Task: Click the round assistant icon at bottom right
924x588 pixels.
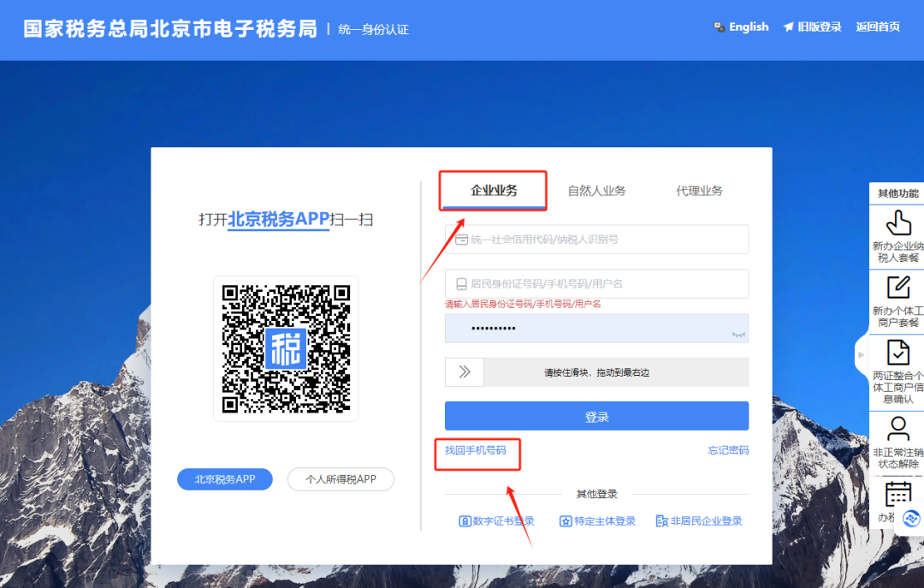Action: tap(911, 519)
